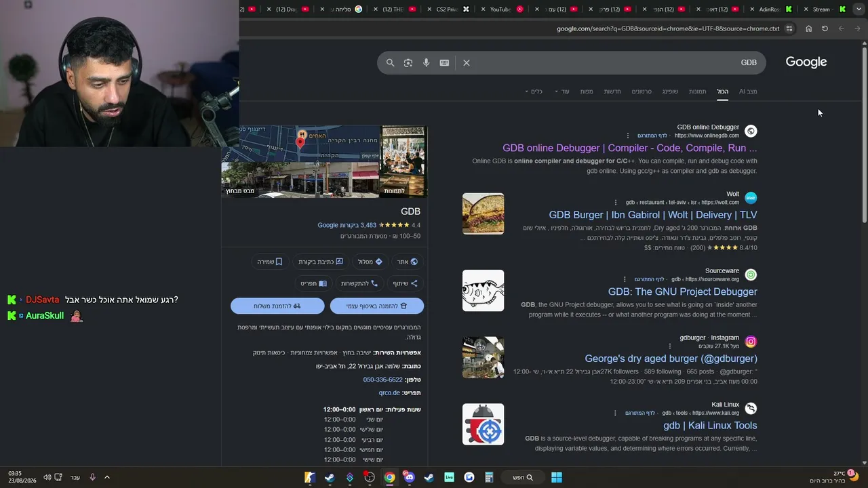The height and width of the screenshot is (488, 868).
Task: Open options menu for the Instagram result
Action: tap(670, 346)
